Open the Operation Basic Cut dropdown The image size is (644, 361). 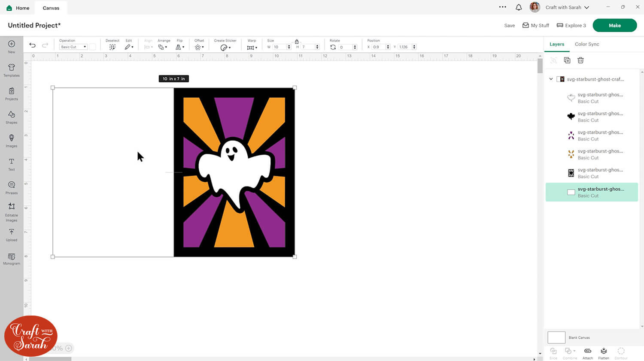(73, 47)
